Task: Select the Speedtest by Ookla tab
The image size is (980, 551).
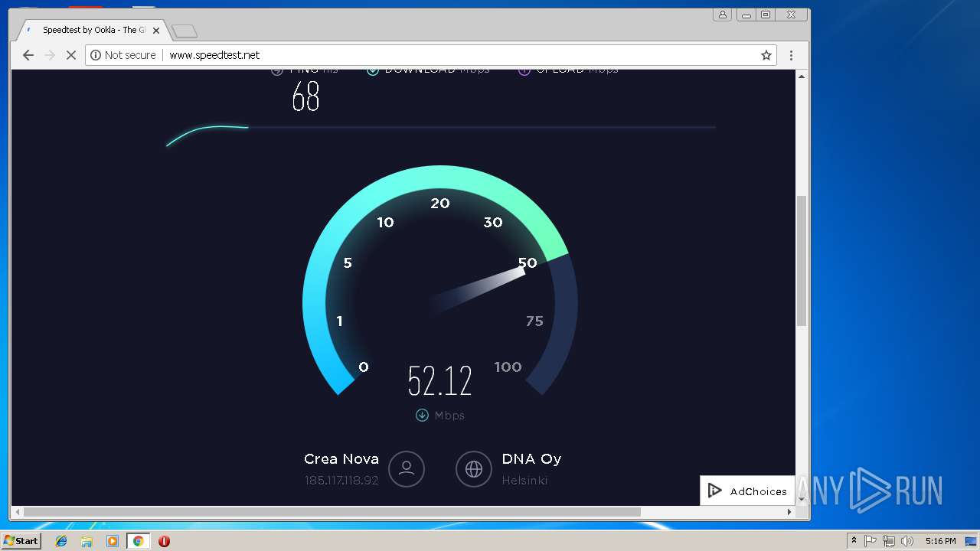Action: click(x=92, y=31)
